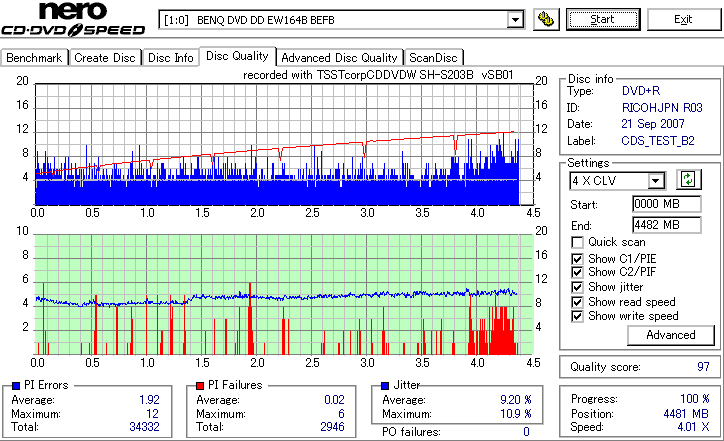Viewport: 724px width, 441px height.
Task: Open the Advanced settings button
Action: click(x=670, y=335)
